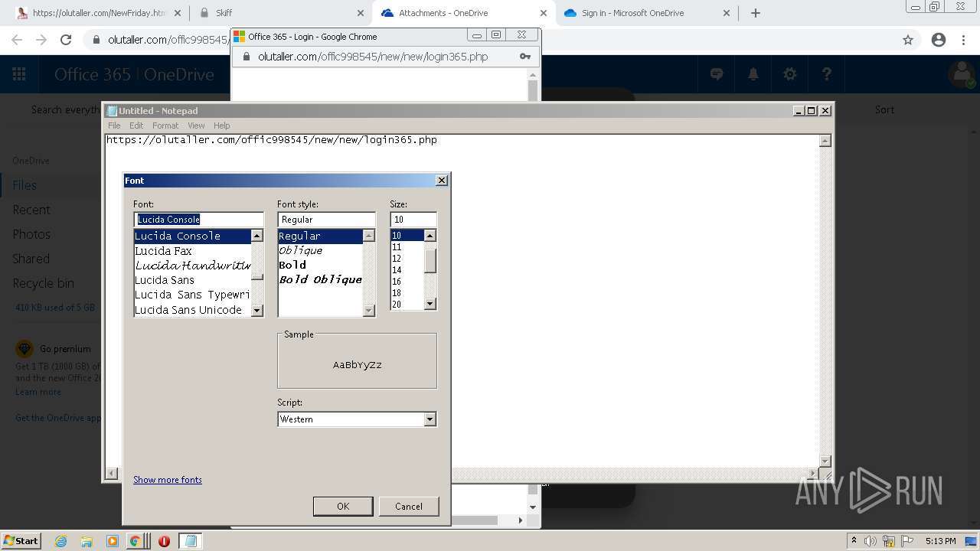Screen dimensions: 980x551
Task: Select Lucida Handwriting font
Action: [192, 266]
